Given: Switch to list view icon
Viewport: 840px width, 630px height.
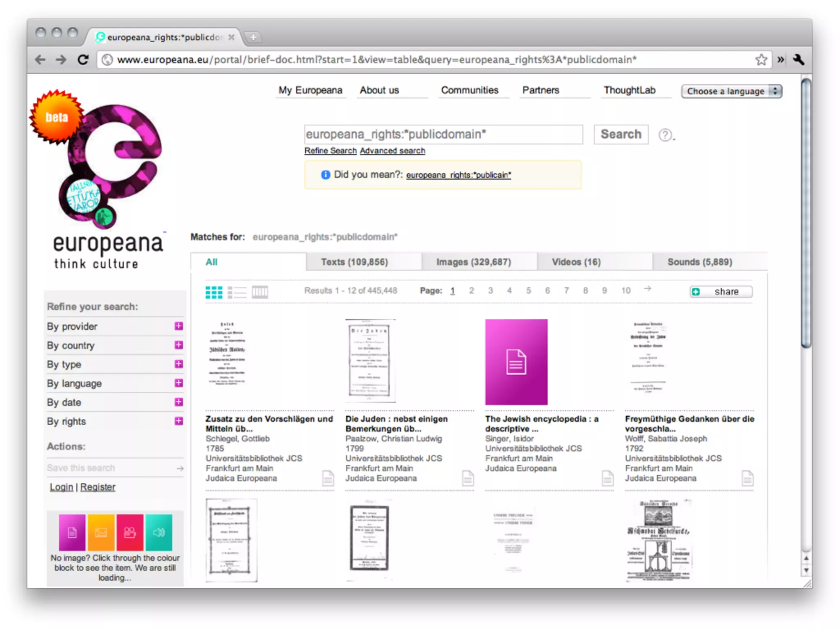Looking at the screenshot, I should (237, 292).
